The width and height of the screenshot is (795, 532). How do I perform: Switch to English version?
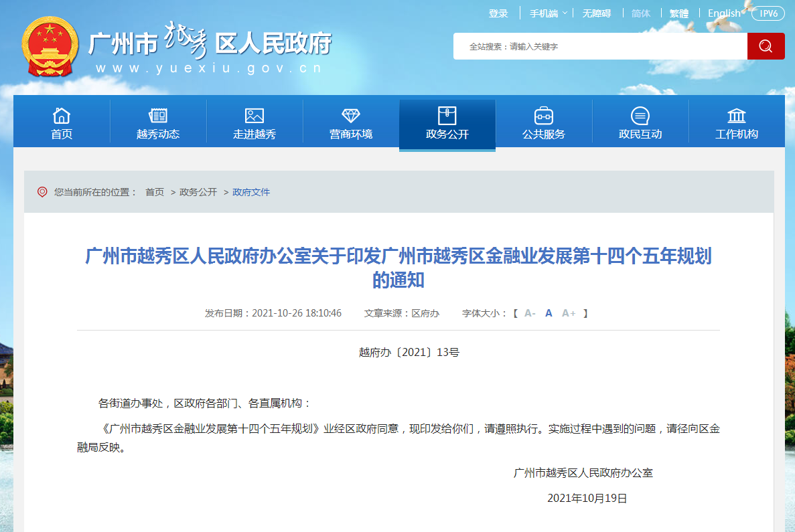723,13
